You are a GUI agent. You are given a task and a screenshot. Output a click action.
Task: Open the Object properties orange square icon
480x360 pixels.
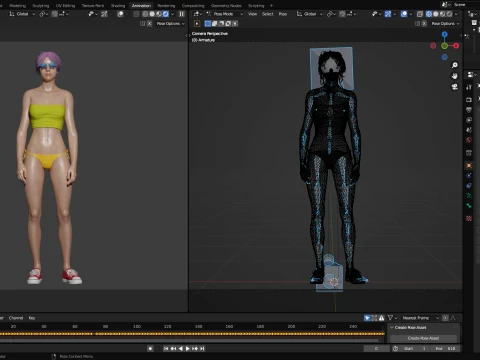(x=469, y=166)
